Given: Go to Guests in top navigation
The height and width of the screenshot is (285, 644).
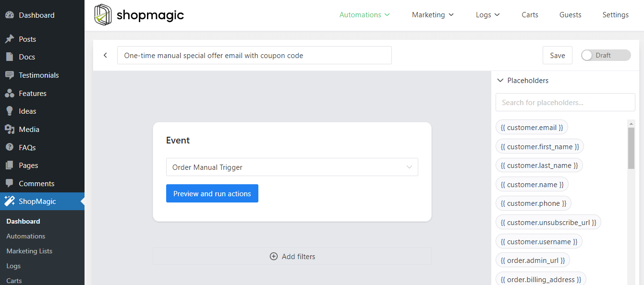Looking at the screenshot, I should click(571, 15).
